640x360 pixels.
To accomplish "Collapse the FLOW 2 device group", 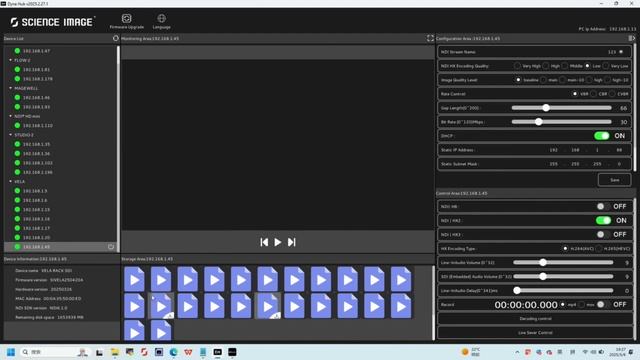I will point(11,60).
